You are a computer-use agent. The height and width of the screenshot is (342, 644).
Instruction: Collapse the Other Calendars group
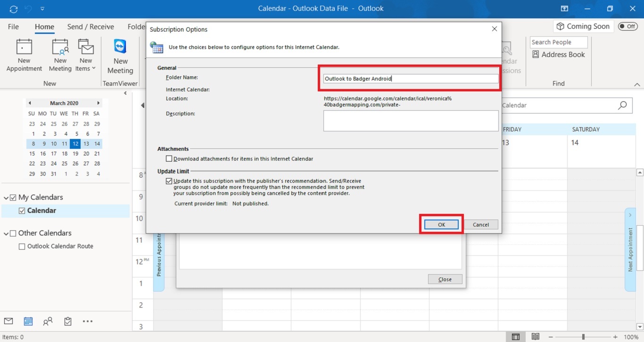(x=6, y=233)
